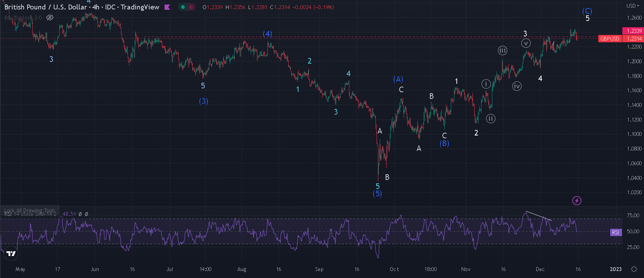Open the USD currency dropdown

pyautogui.click(x=633, y=6)
